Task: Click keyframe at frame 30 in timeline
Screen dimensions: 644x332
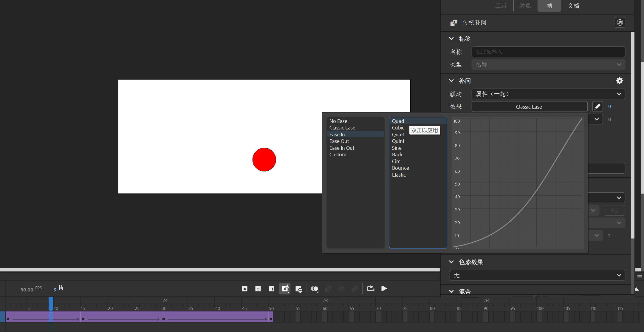Action: click(164, 319)
